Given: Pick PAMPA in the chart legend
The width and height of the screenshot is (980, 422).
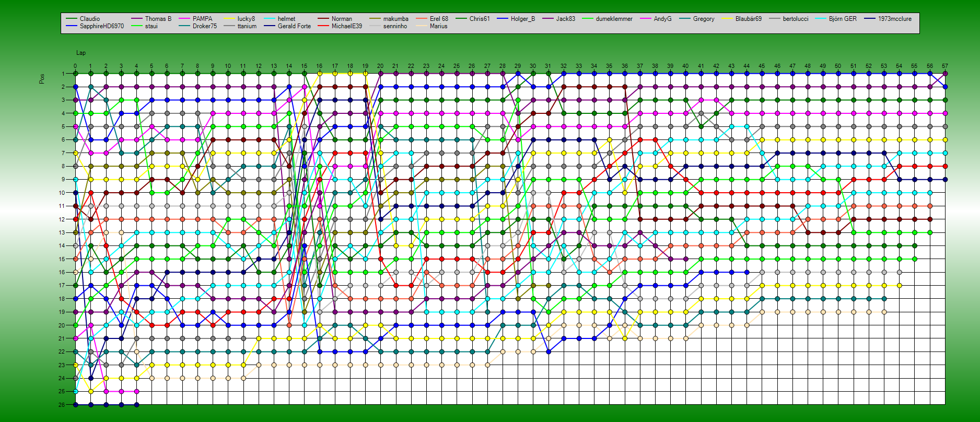Looking at the screenshot, I should tap(203, 19).
